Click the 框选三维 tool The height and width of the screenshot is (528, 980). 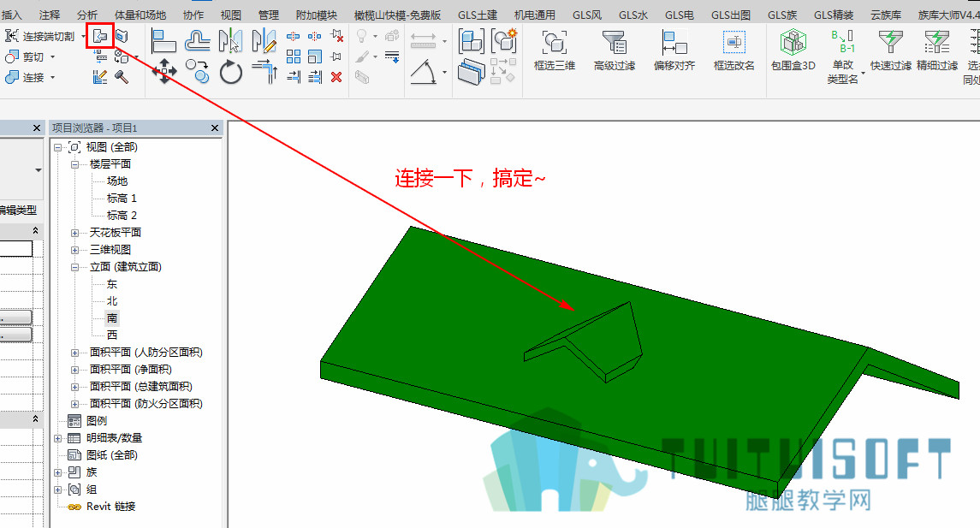point(555,50)
